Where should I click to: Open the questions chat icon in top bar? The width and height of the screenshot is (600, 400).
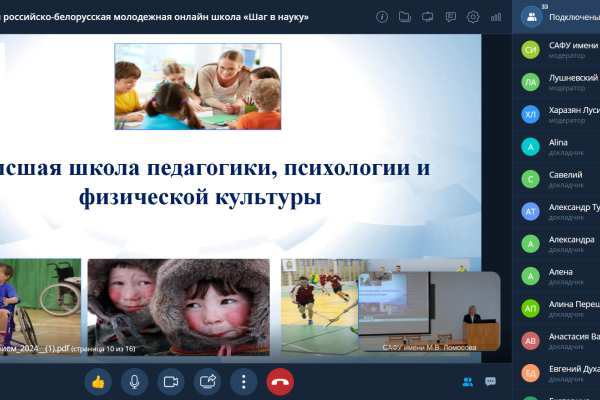point(450,17)
